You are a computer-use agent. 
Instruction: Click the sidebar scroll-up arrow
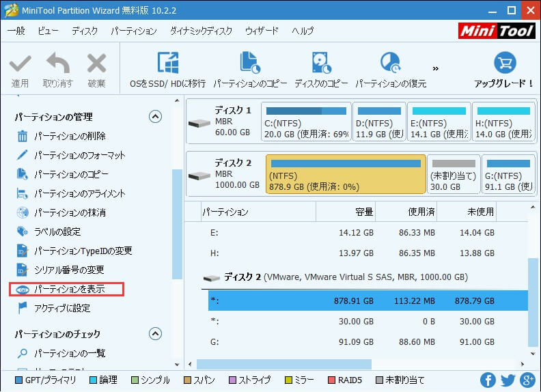[177, 101]
